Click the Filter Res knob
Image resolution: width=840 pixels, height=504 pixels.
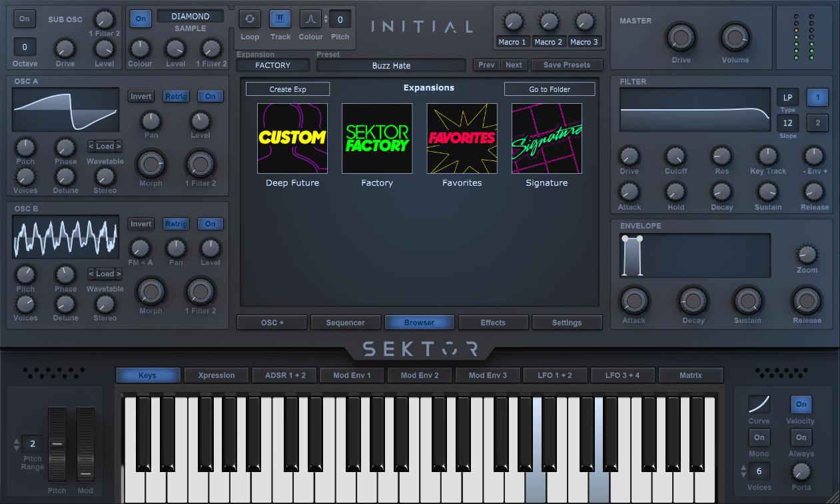tap(721, 156)
